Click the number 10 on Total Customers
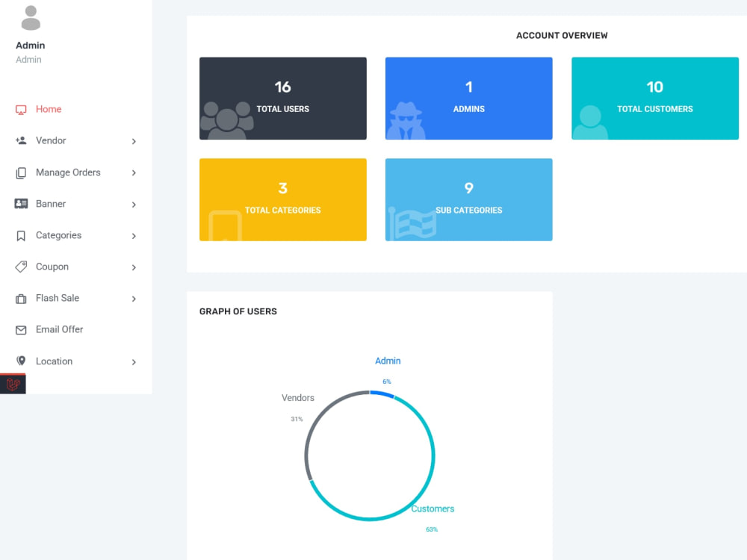The image size is (747, 560). [x=655, y=87]
